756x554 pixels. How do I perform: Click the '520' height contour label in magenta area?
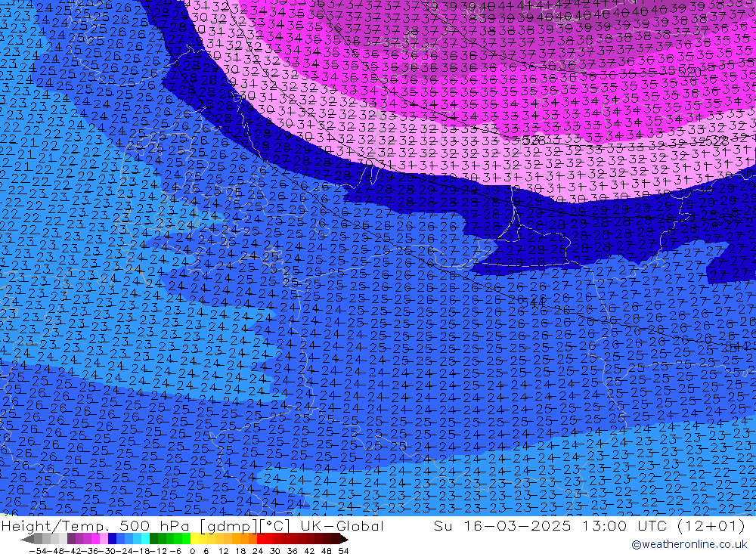689,71
